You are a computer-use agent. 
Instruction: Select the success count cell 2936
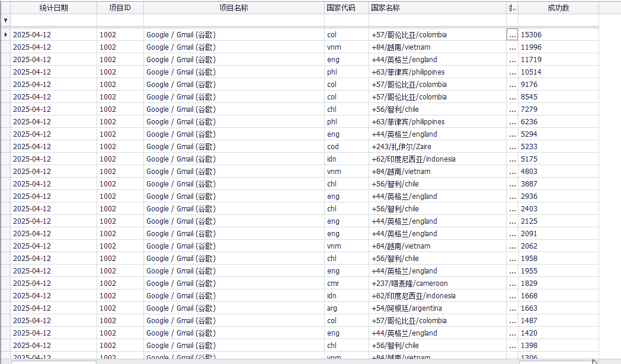558,197
